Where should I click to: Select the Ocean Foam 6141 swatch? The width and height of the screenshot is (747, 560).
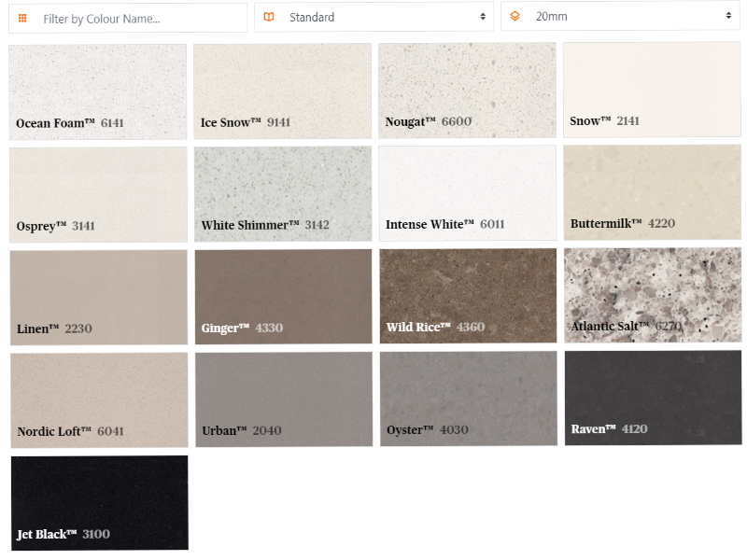pyautogui.click(x=97, y=90)
